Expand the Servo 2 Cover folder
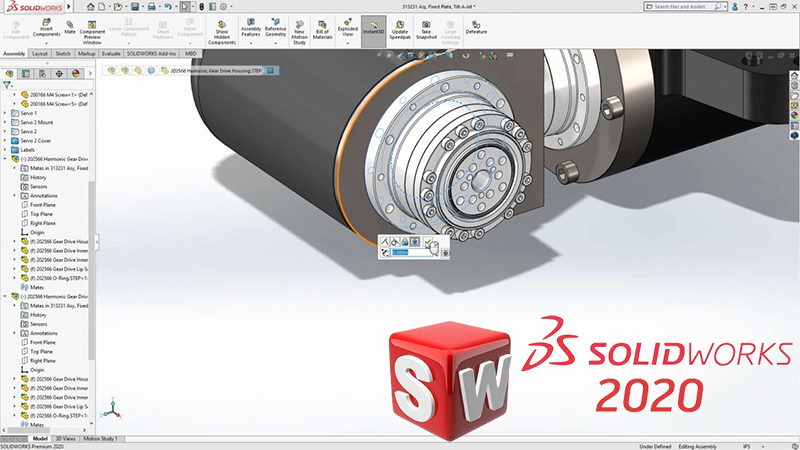The width and height of the screenshot is (800, 450). pos(5,140)
